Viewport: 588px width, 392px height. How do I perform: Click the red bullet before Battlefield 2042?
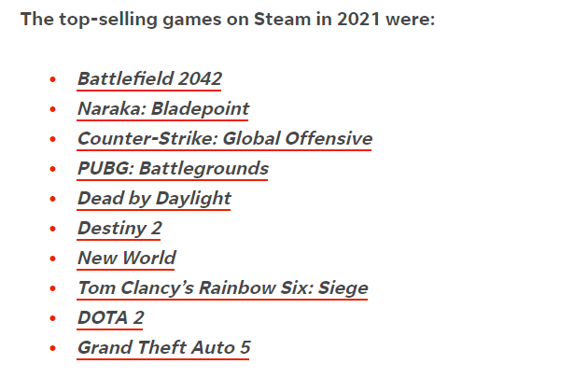(53, 80)
